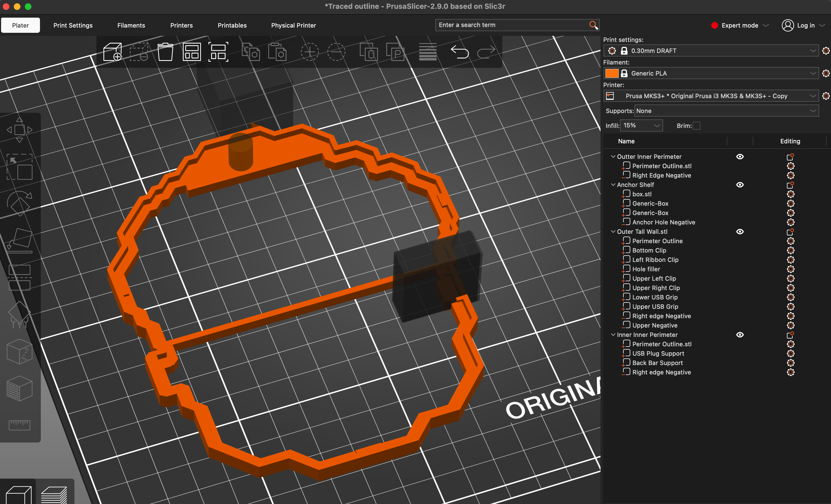Edit the Generic PLA filament preset cog
This screenshot has width=831, height=504.
coord(825,74)
